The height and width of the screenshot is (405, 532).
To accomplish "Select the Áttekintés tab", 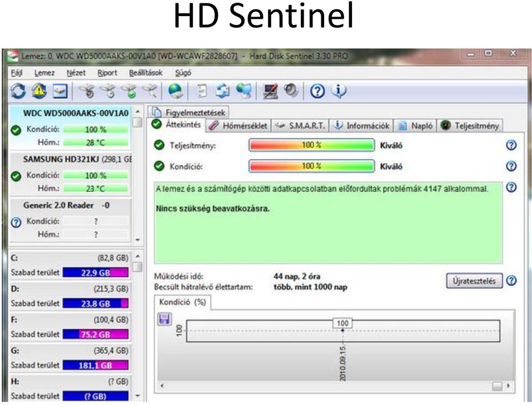I will click(x=176, y=125).
